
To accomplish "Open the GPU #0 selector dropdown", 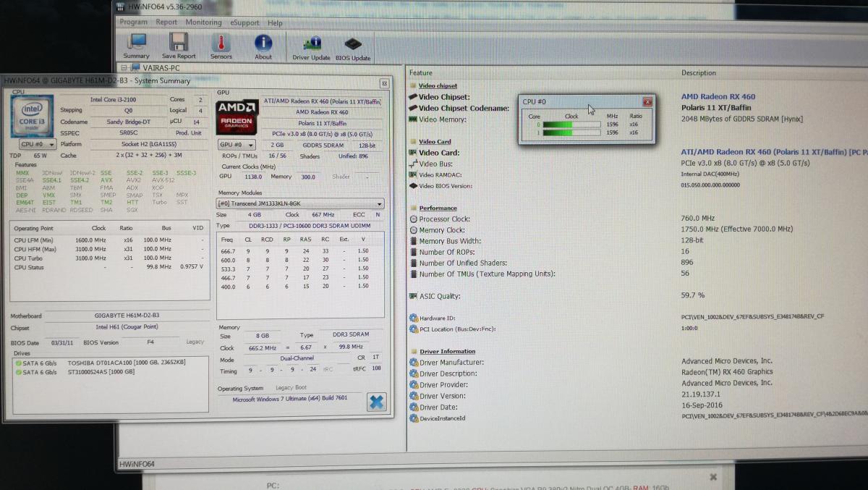I will point(237,145).
